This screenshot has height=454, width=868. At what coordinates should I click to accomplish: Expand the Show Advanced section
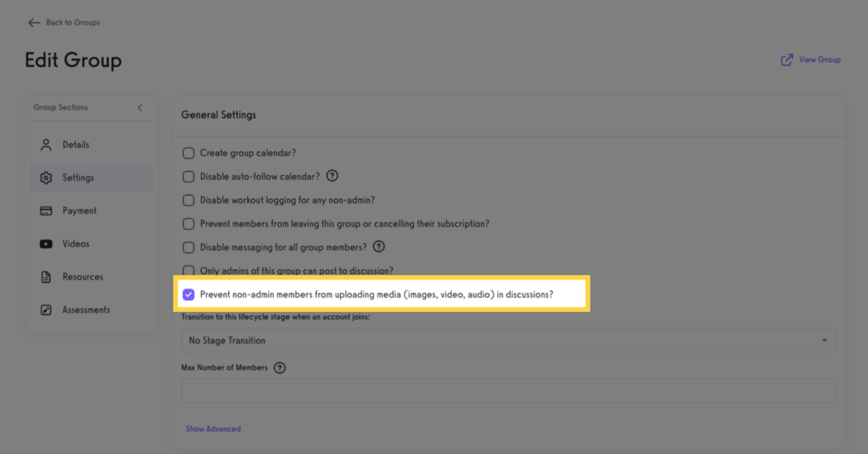click(x=213, y=429)
